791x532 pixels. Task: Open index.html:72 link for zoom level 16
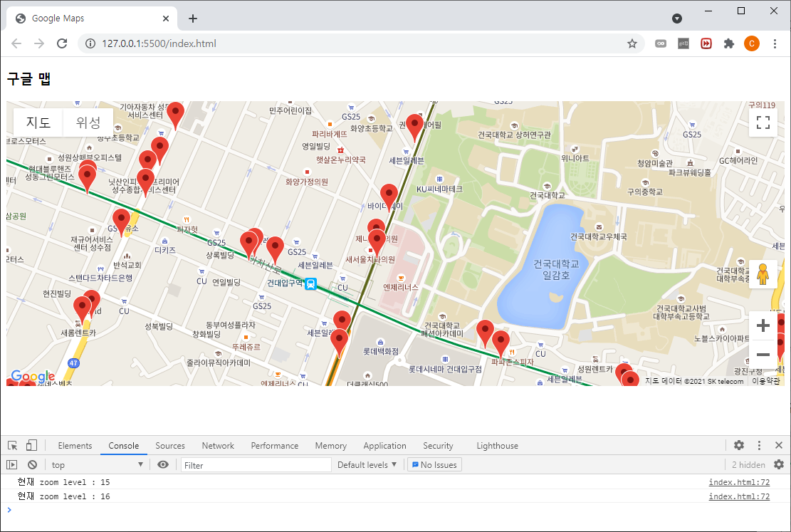click(x=739, y=496)
